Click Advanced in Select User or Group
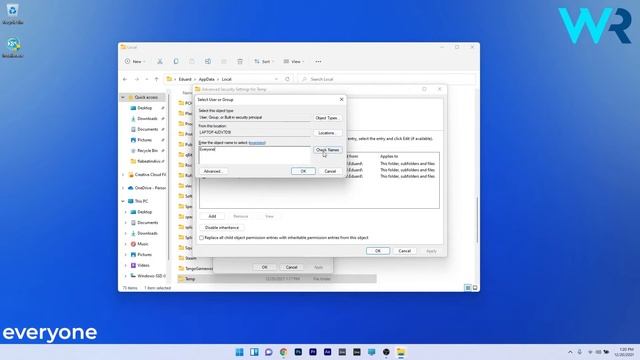This screenshot has height=360, width=640. [x=212, y=171]
